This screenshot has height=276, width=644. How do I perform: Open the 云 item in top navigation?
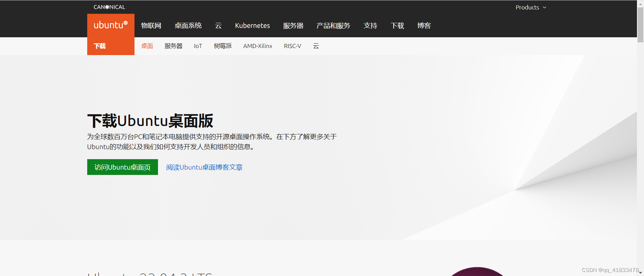pos(218,26)
